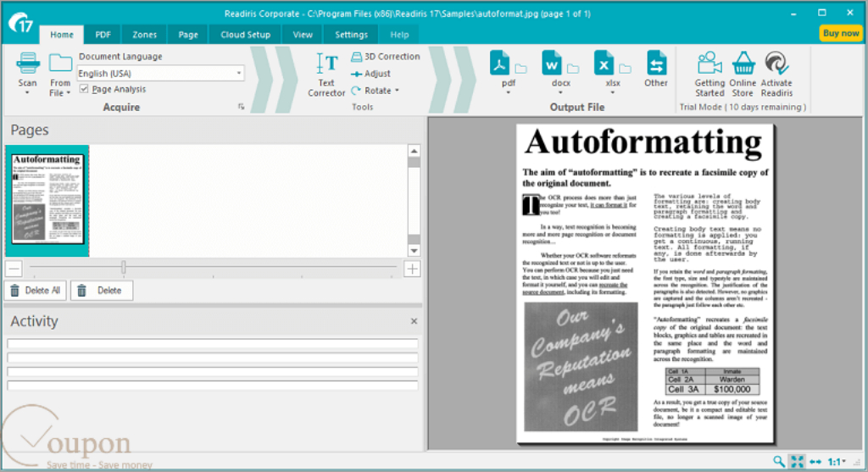The width and height of the screenshot is (868, 472).
Task: Export using the docx output icon
Action: [551, 63]
